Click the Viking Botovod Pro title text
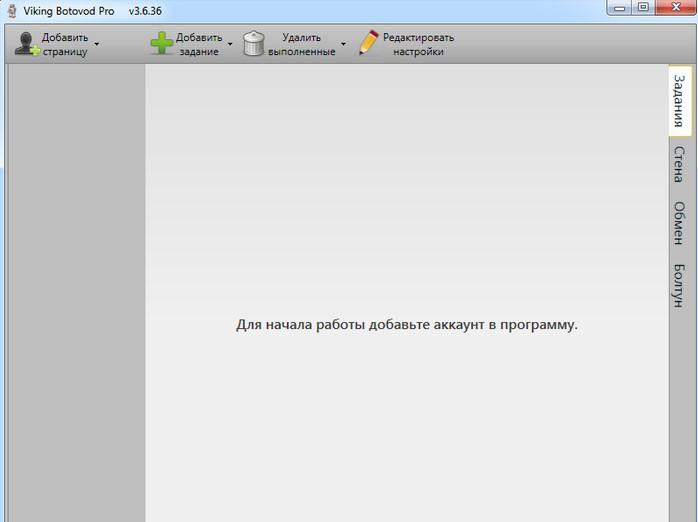 69,12
